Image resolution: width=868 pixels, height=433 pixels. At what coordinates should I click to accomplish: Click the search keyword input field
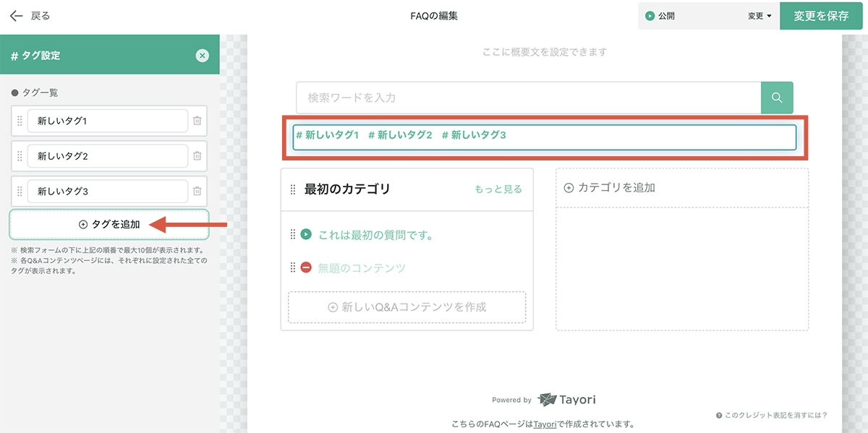click(528, 98)
